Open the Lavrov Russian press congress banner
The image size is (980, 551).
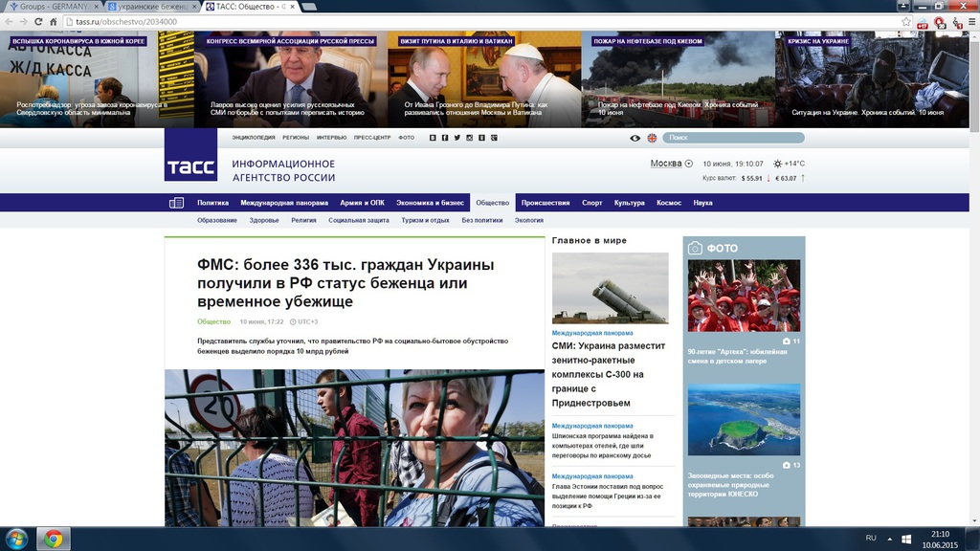coord(291,80)
